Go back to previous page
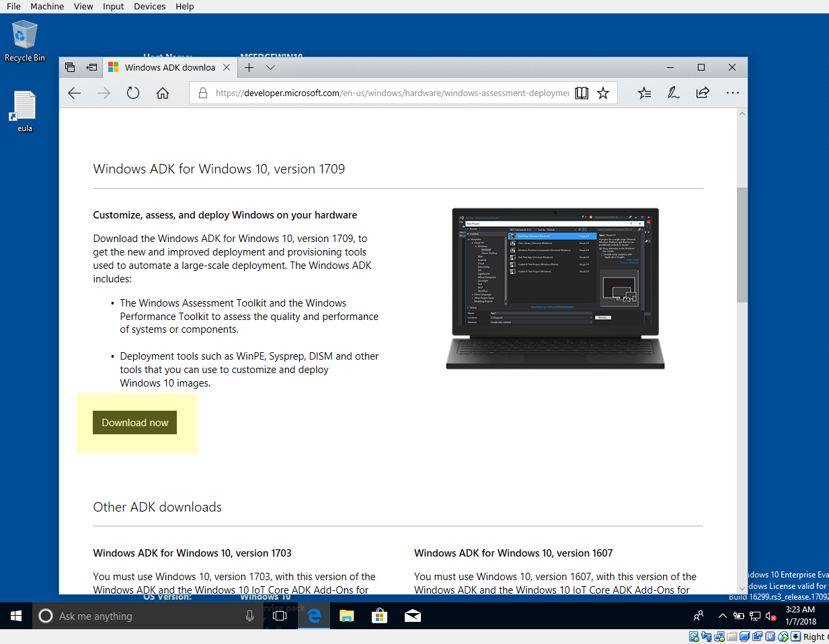Viewport: 829px width, 644px height. (x=74, y=93)
